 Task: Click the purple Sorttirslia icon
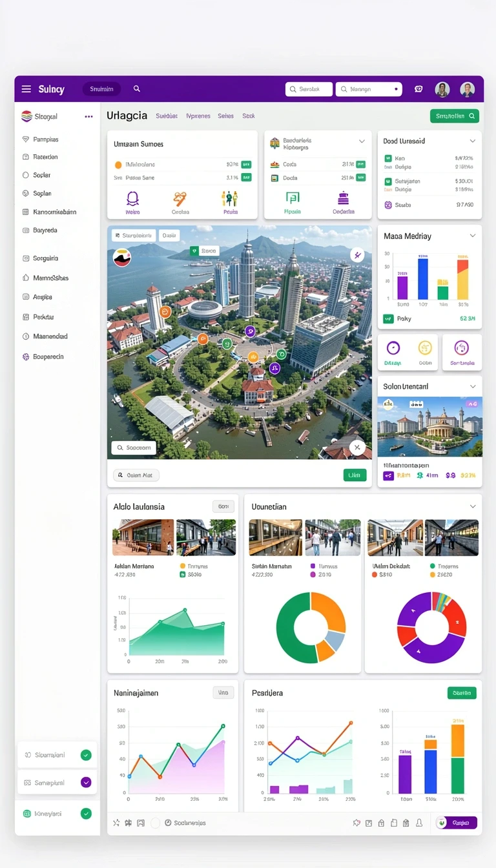[x=461, y=348]
